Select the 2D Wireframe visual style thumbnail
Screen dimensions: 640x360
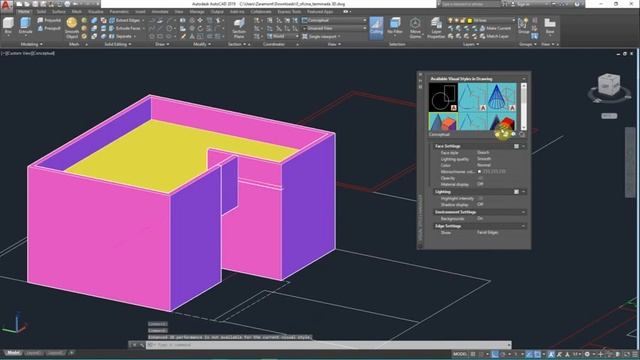(x=443, y=97)
